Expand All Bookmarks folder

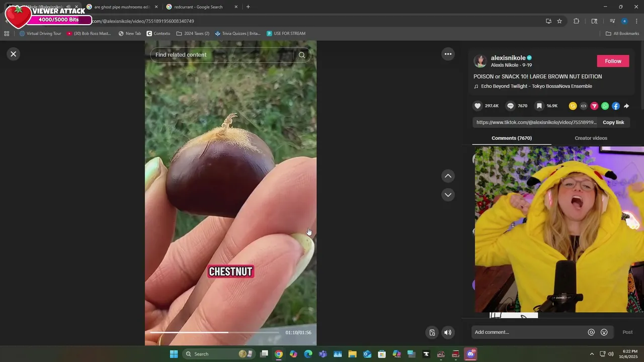622,34
